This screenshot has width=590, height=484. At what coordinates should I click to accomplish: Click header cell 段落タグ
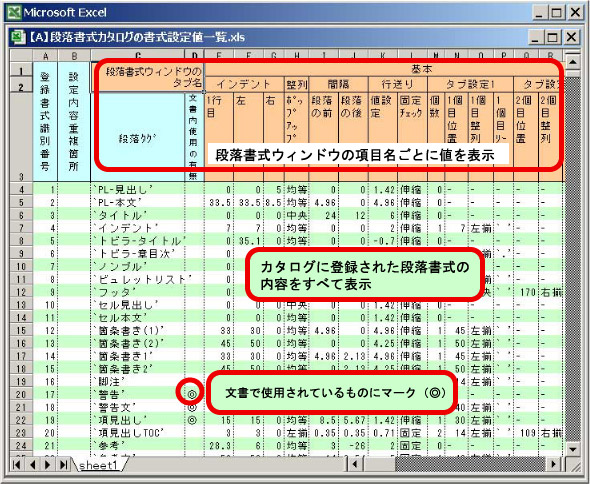(138, 137)
